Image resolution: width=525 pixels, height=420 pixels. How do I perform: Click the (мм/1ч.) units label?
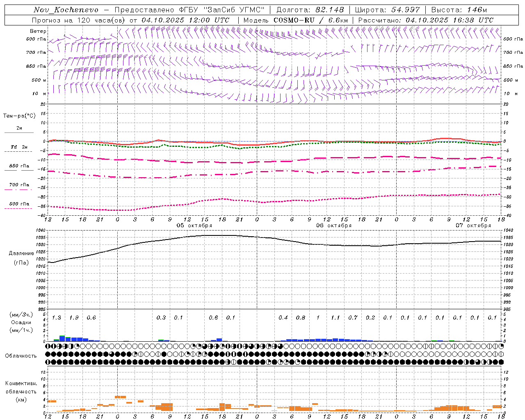21,330
